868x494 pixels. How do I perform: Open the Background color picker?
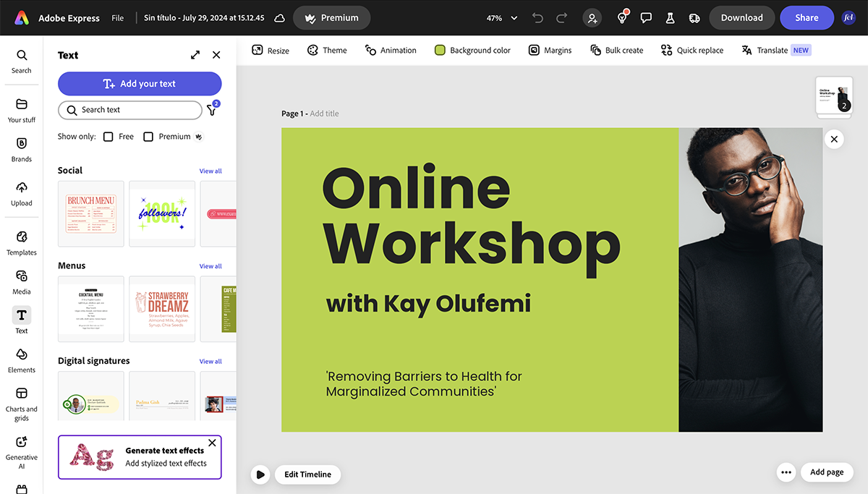(x=472, y=50)
